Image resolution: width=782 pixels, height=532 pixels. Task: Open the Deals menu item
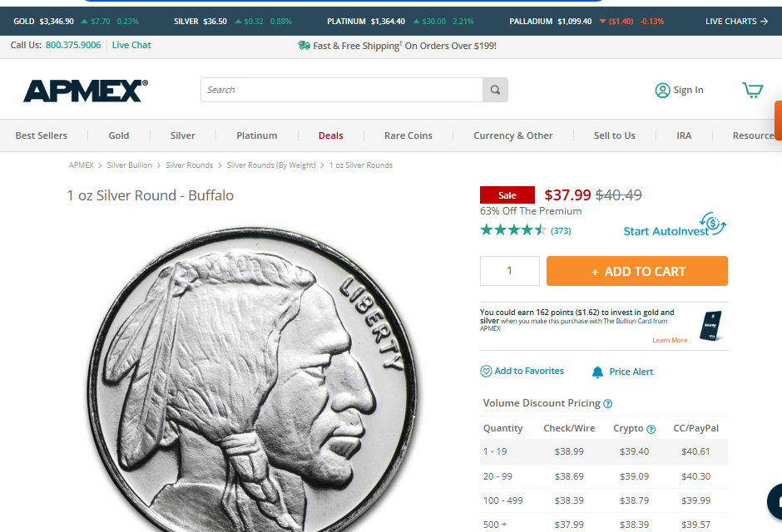[330, 135]
